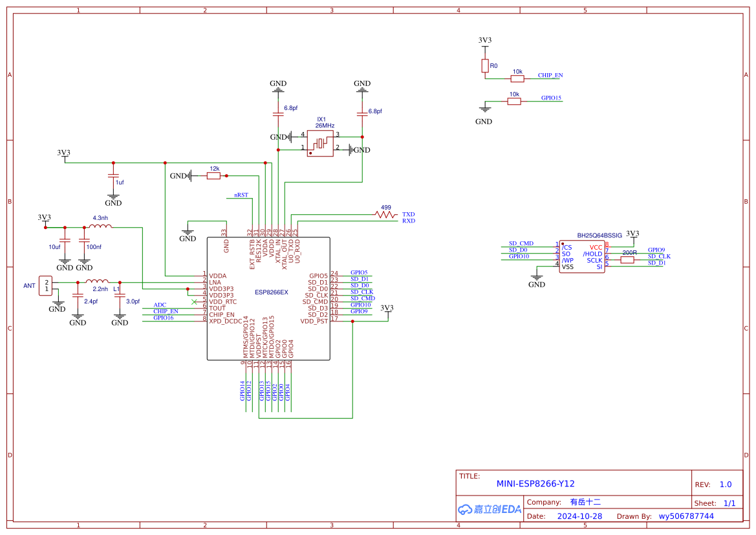Click the MINI-ESP8266-Y12 title text

click(535, 484)
